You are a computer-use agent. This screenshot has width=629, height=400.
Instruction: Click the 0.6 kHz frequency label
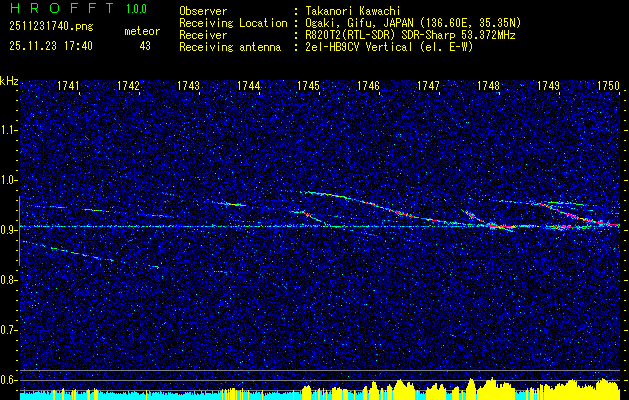[8, 380]
